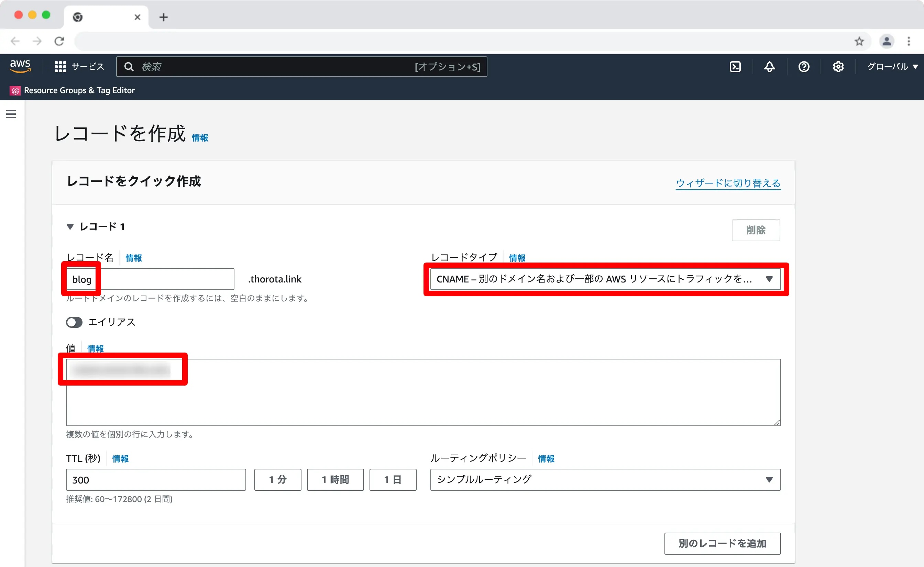The image size is (924, 567).
Task: Set the TTL using the 1 時間 button
Action: (335, 480)
